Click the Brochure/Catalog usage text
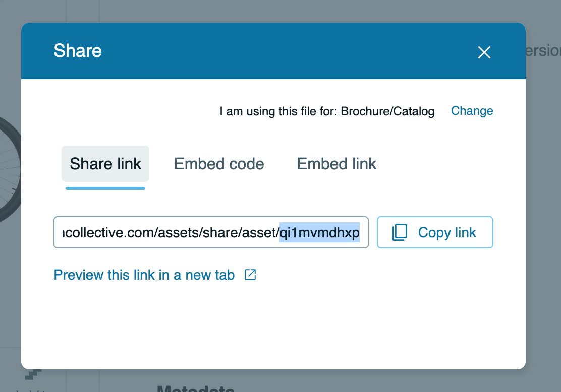Image resolution: width=561 pixels, height=392 pixels. (387, 111)
